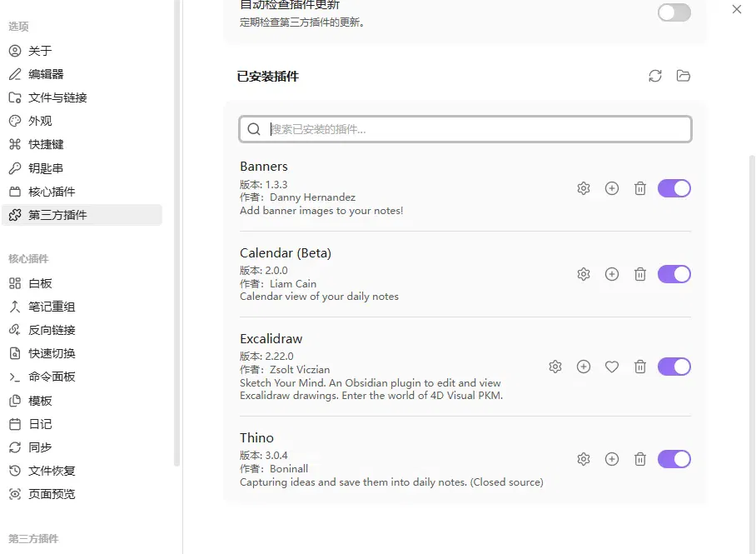Open plugins folder icon
The height and width of the screenshot is (554, 756).
pyautogui.click(x=684, y=76)
